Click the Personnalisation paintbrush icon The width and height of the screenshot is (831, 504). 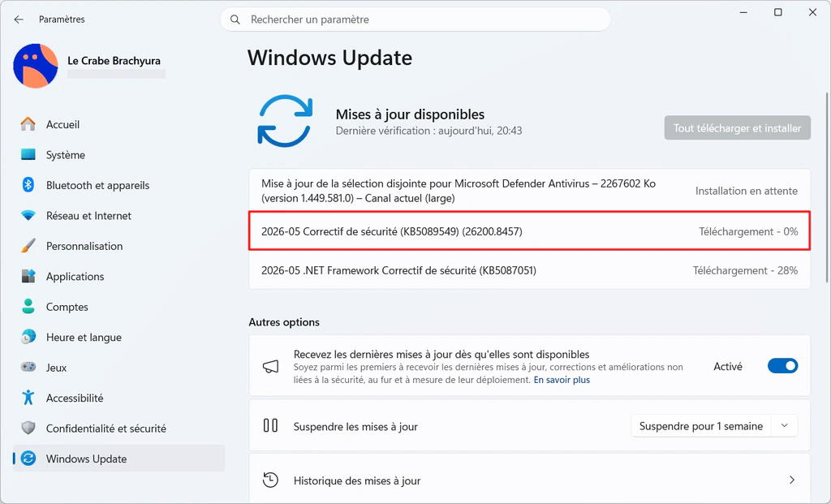28,246
